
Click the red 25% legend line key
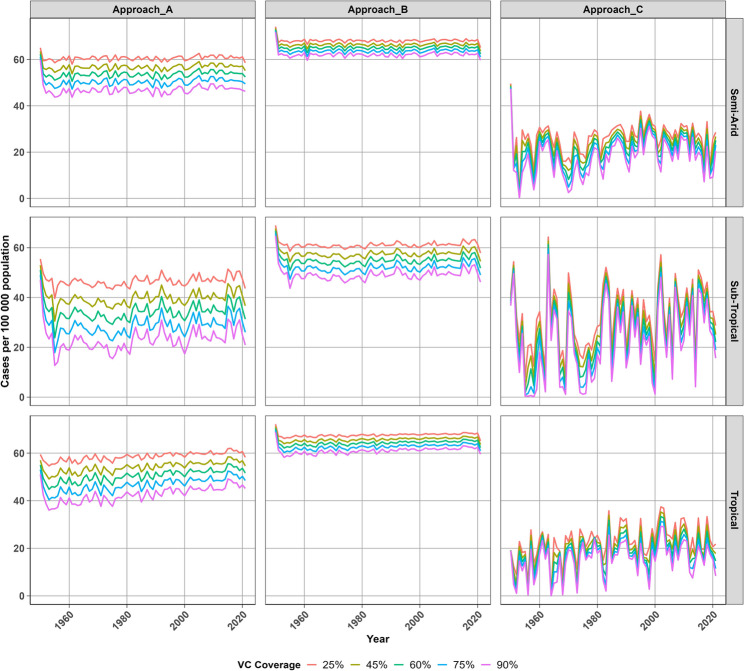tap(312, 665)
